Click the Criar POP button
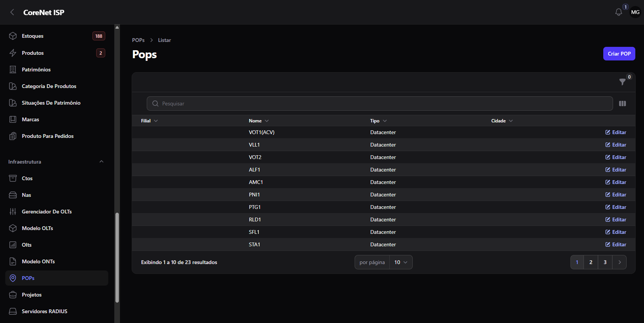Image resolution: width=644 pixels, height=323 pixels. click(x=619, y=54)
